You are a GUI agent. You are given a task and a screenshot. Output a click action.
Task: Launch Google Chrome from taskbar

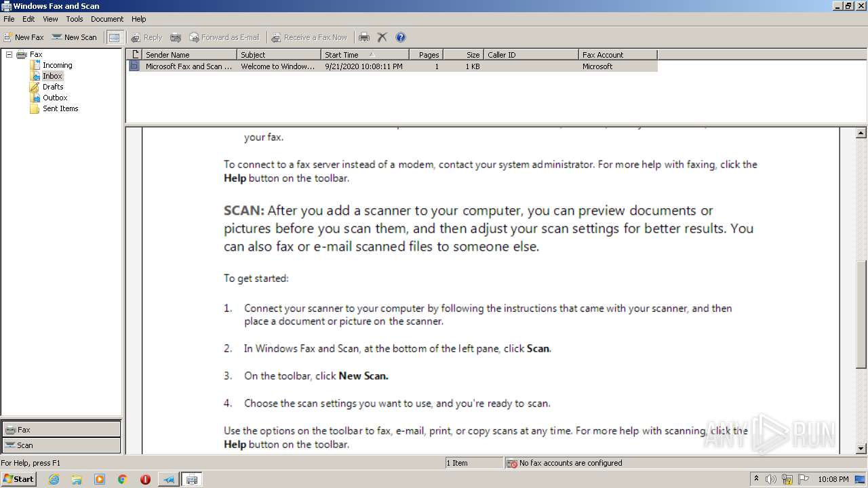coord(123,479)
